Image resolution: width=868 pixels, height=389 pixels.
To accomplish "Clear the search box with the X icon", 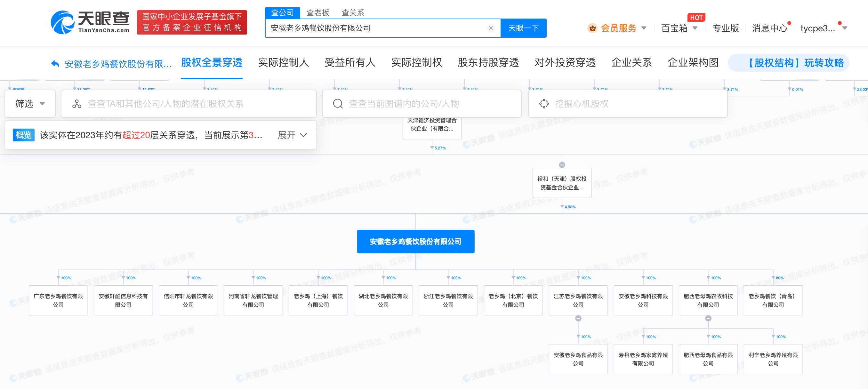I will pos(491,28).
